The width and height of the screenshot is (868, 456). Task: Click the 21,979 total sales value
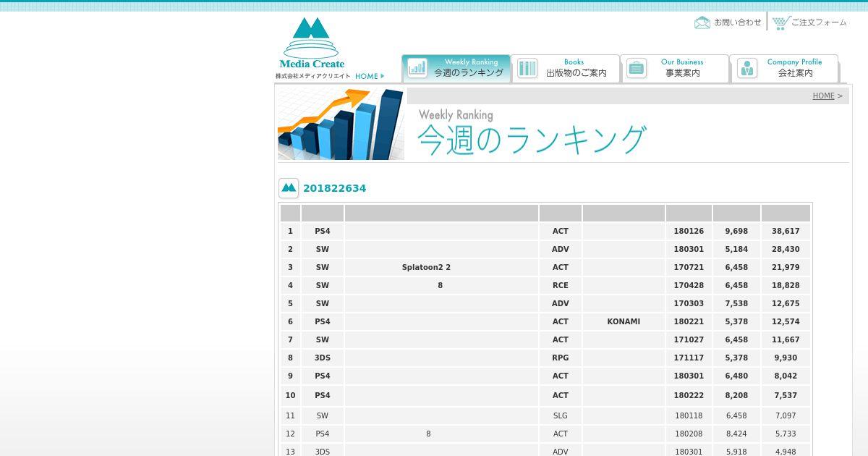pos(786,267)
